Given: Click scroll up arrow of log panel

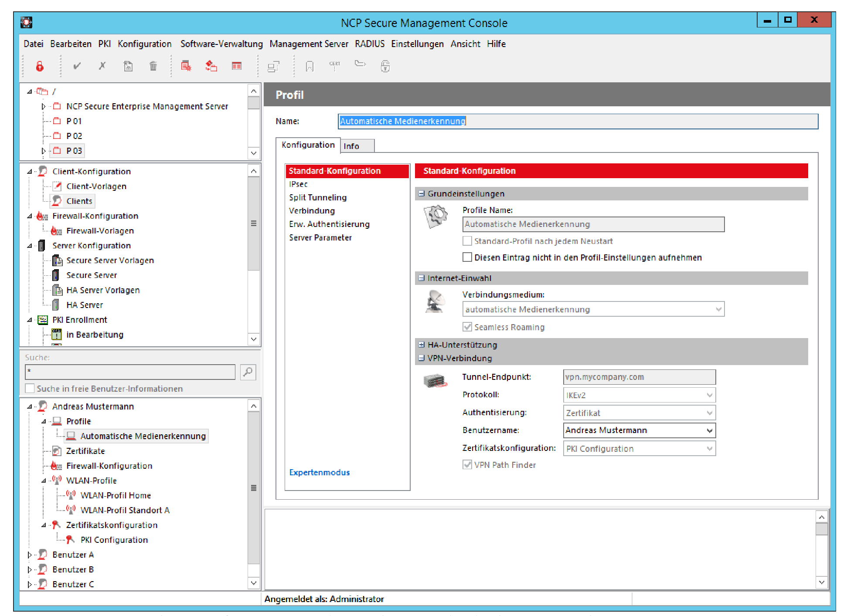Looking at the screenshot, I should point(821,517).
